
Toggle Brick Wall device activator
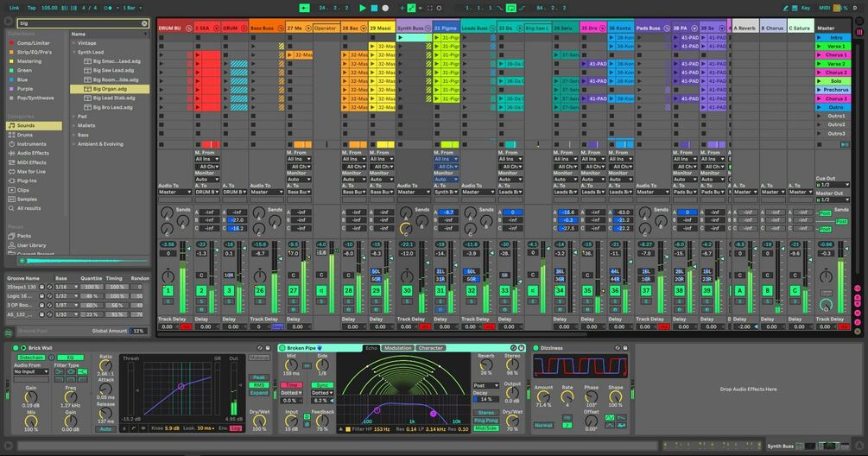tap(15, 348)
